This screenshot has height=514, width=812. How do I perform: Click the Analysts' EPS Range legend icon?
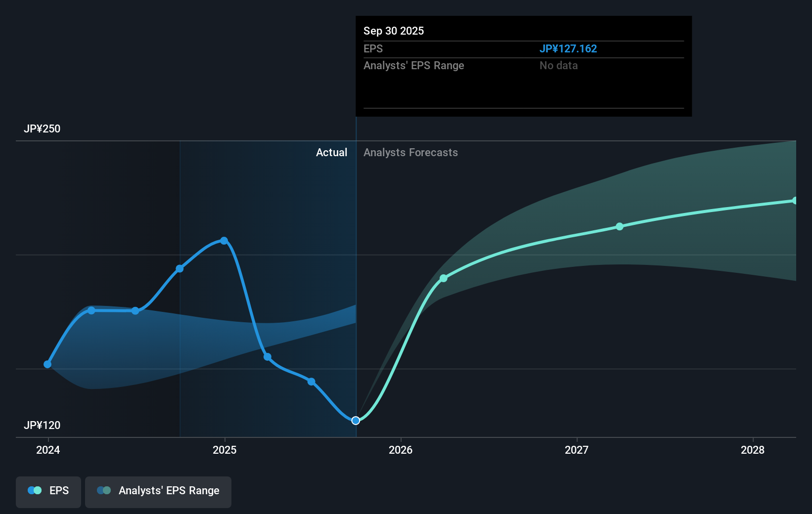pos(104,490)
